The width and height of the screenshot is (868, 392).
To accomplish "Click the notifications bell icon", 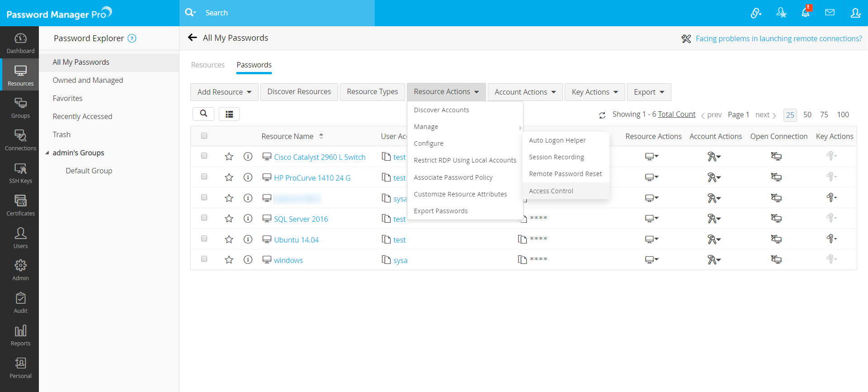I will click(x=806, y=13).
